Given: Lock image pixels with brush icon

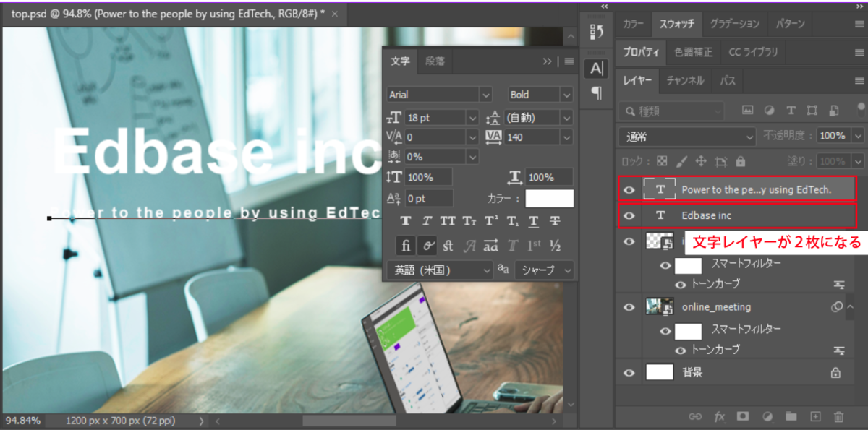Looking at the screenshot, I should pos(681,161).
